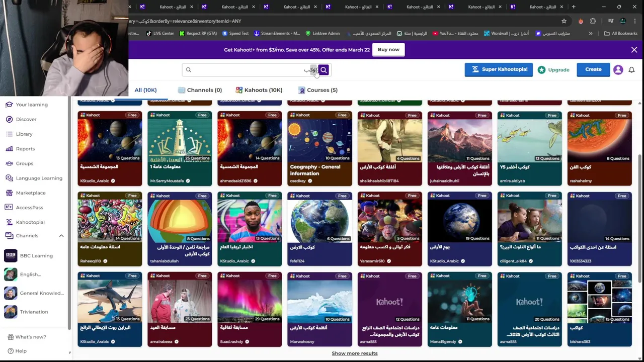Select the Channels (0) tab
The width and height of the screenshot is (644, 362).
(200, 90)
